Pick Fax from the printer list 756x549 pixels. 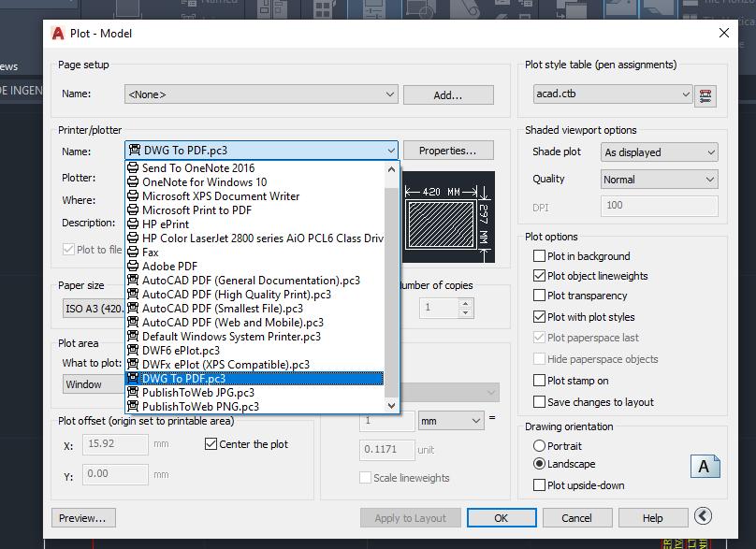[254, 253]
